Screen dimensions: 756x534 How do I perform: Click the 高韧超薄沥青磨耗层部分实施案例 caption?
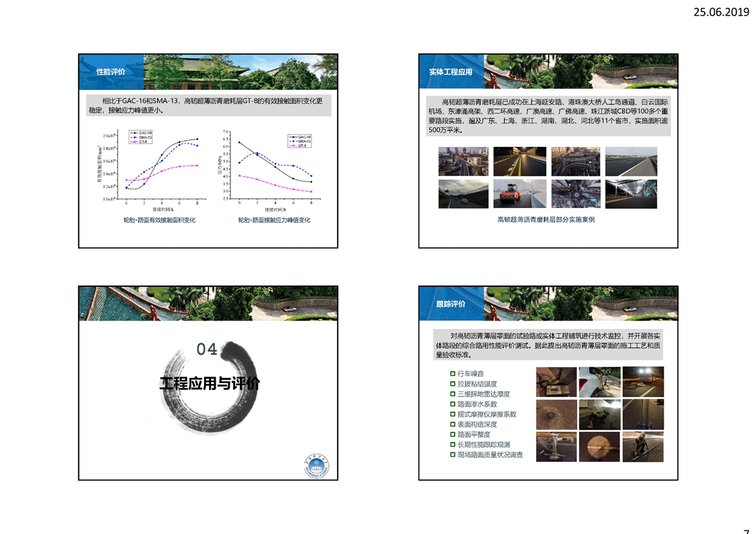(x=546, y=220)
